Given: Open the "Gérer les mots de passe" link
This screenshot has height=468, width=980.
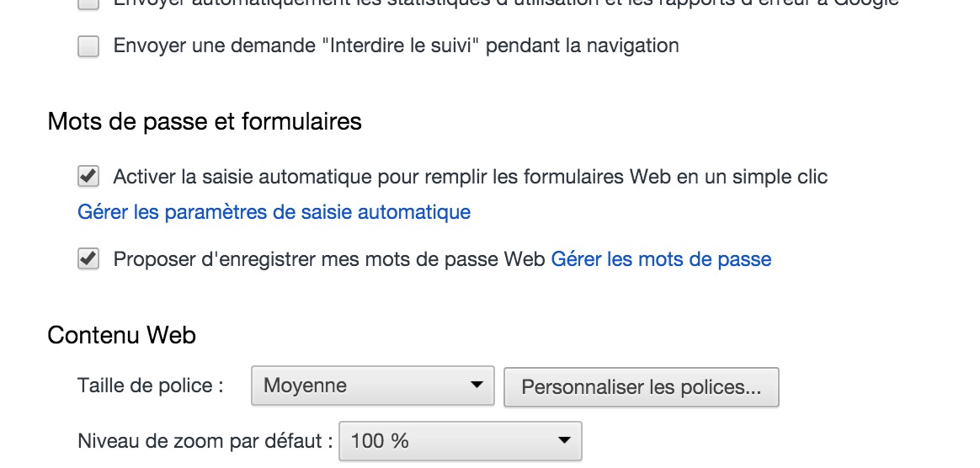Looking at the screenshot, I should tap(661, 259).
